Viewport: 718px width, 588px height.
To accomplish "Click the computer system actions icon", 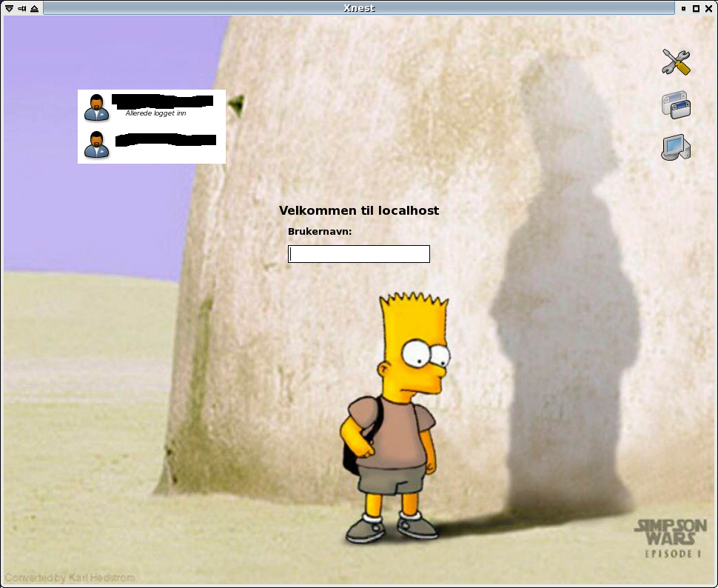I will point(676,147).
